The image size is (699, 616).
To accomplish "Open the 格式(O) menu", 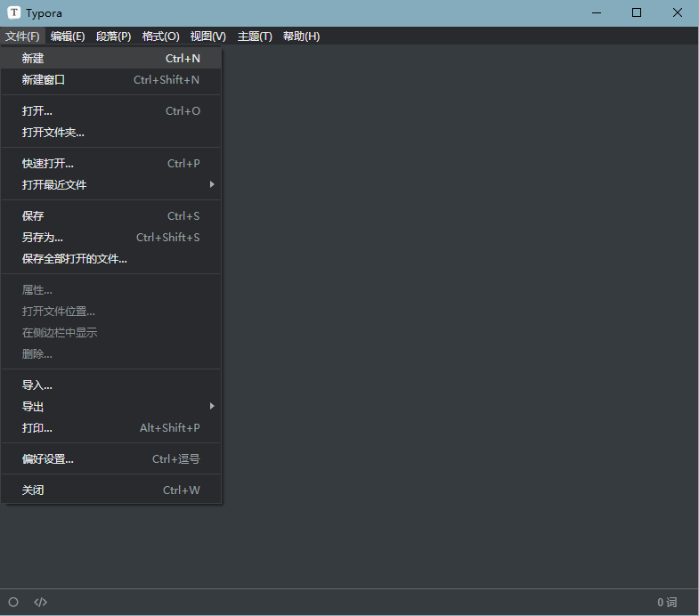I will [160, 36].
